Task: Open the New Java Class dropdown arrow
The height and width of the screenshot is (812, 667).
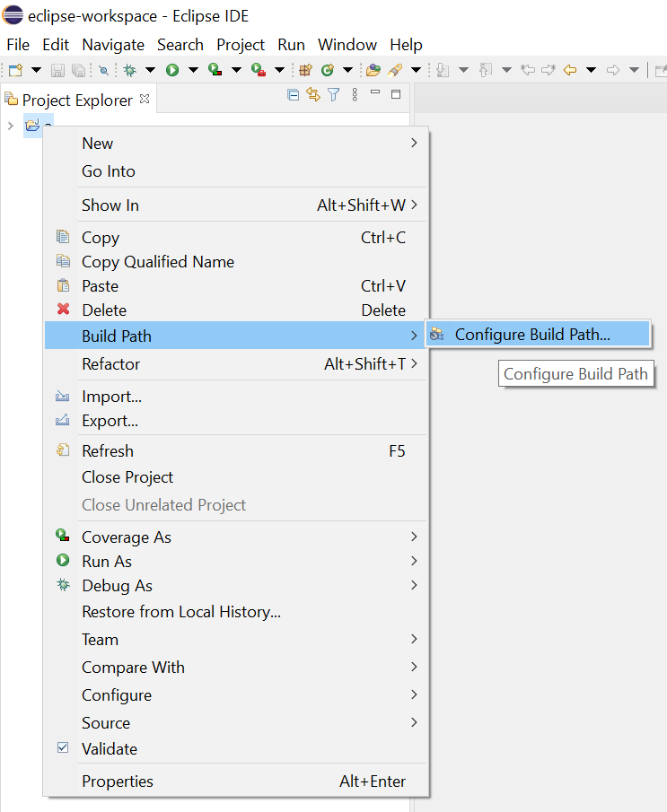Action: 347,70
